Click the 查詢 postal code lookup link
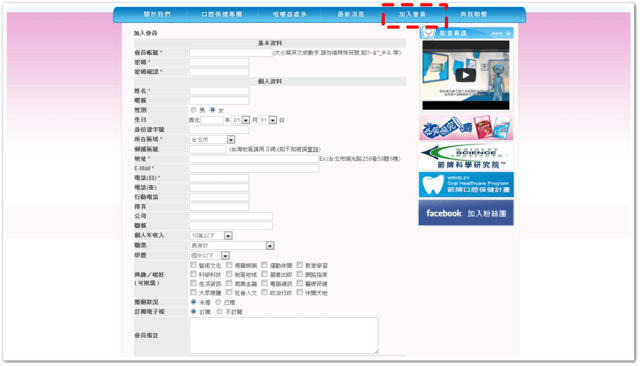The width and height of the screenshot is (640, 366). 313,149
